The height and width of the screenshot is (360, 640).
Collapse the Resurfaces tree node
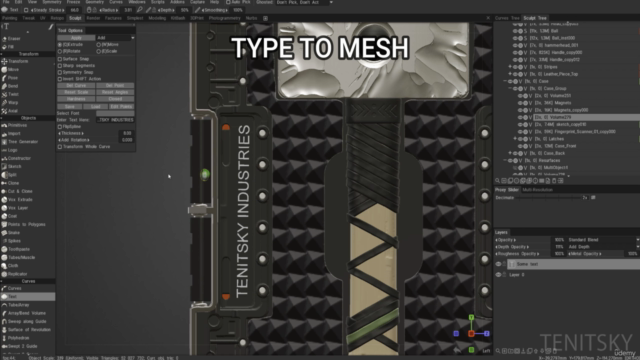505,160
